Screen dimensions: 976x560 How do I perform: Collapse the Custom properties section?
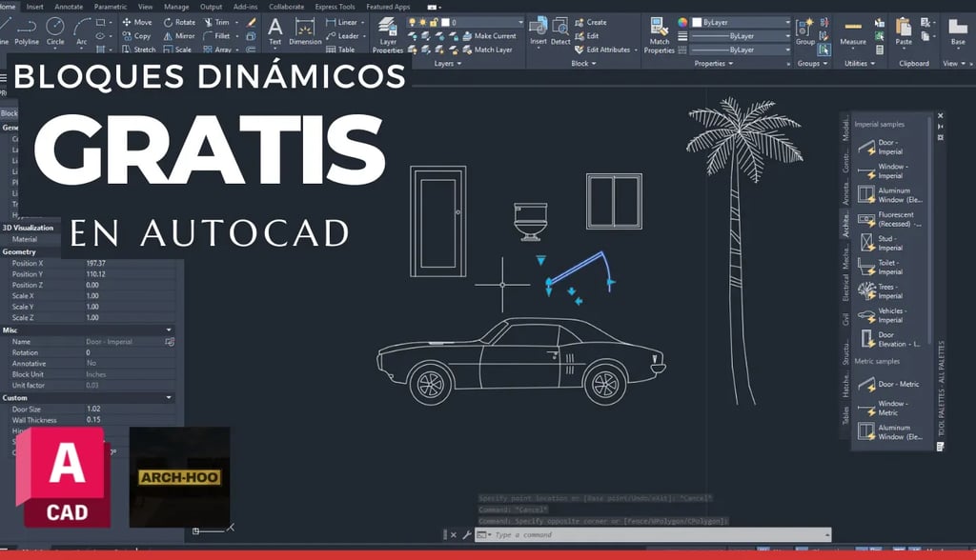pos(169,397)
